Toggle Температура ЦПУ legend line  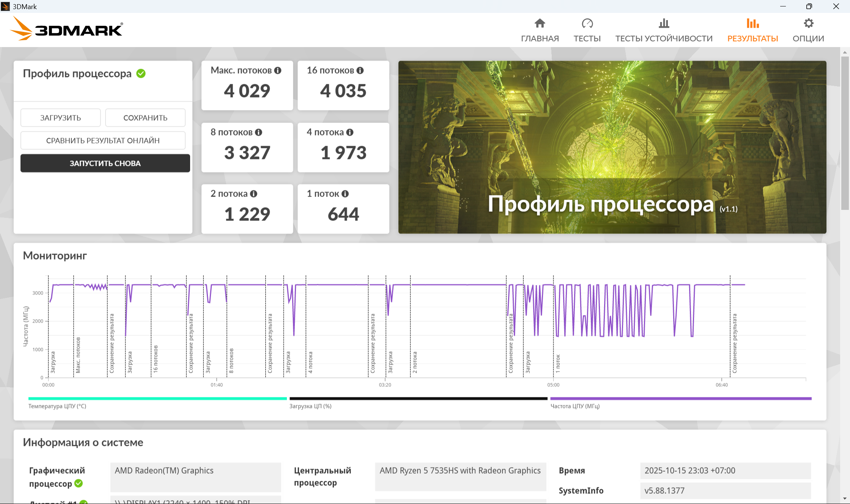click(x=157, y=398)
